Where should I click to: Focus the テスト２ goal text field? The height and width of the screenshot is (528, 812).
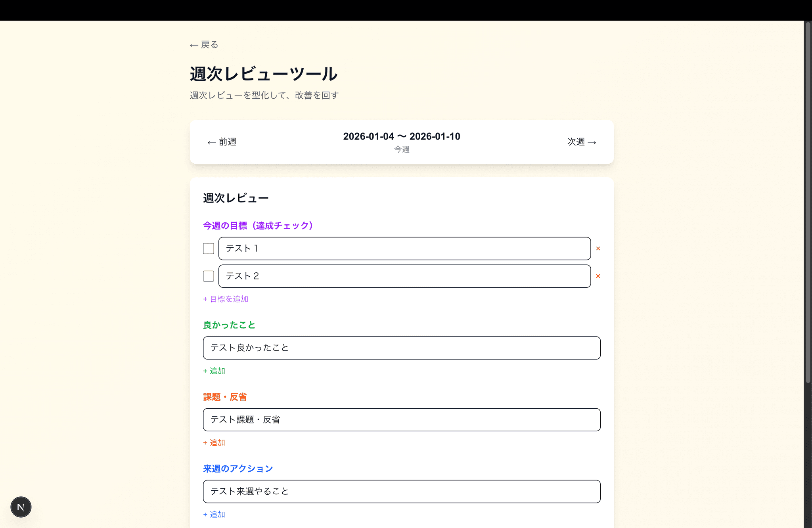tap(404, 276)
